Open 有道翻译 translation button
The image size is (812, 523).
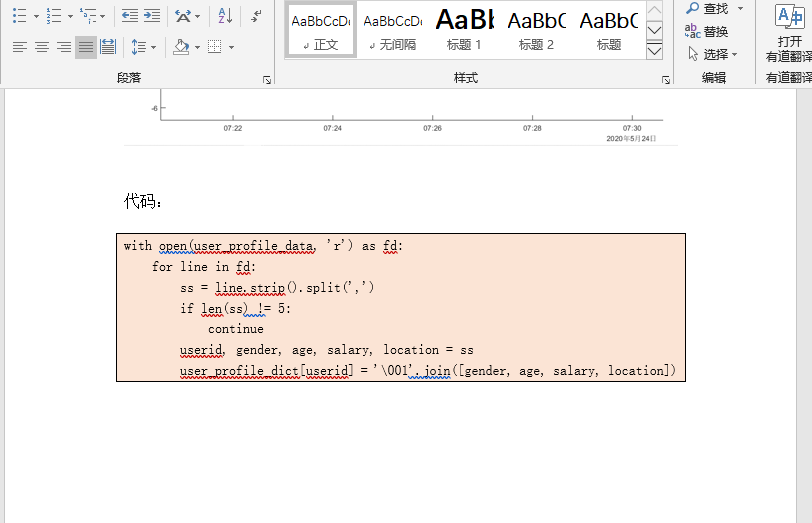pyautogui.click(x=788, y=32)
